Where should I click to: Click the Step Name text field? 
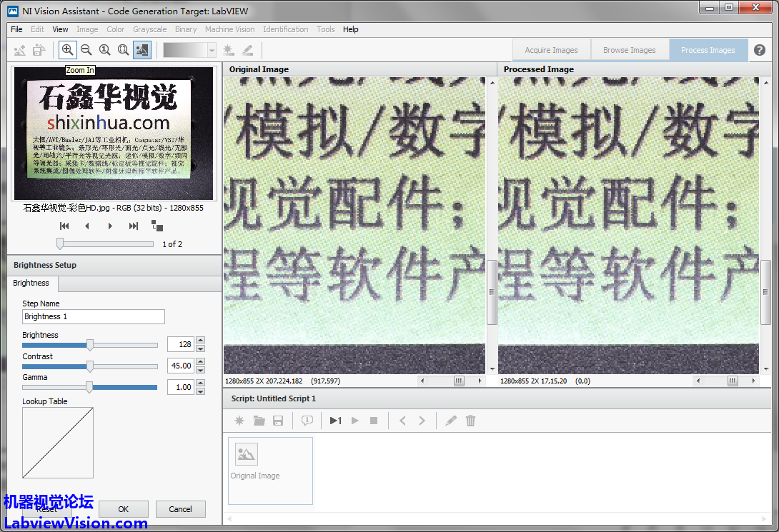coord(94,316)
